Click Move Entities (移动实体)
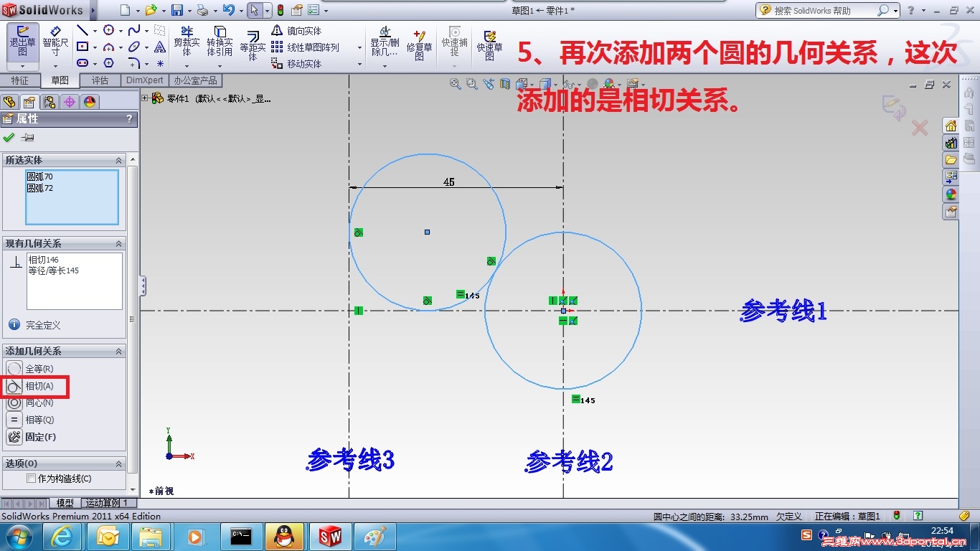The image size is (980, 551). [x=296, y=64]
